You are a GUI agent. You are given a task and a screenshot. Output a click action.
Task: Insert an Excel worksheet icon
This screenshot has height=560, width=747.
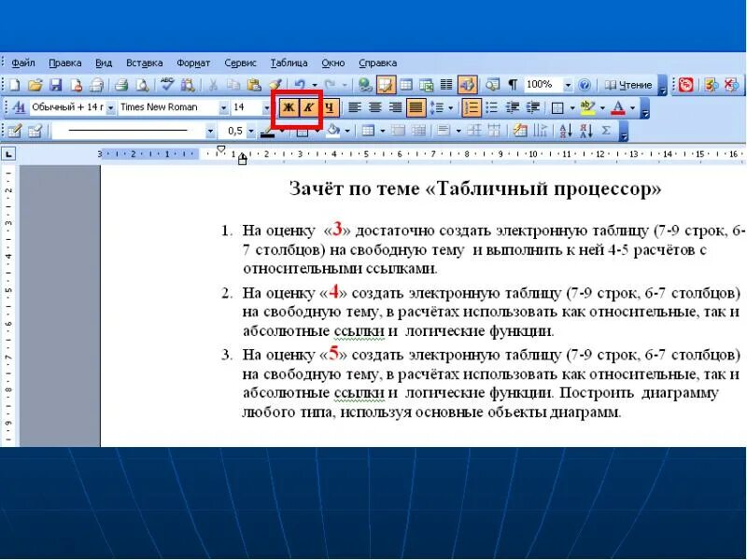coord(426,85)
